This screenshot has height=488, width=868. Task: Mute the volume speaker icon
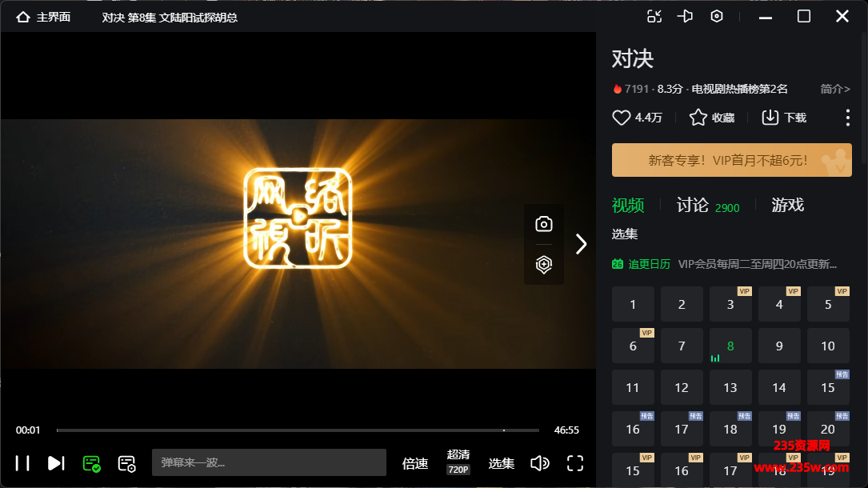[540, 463]
